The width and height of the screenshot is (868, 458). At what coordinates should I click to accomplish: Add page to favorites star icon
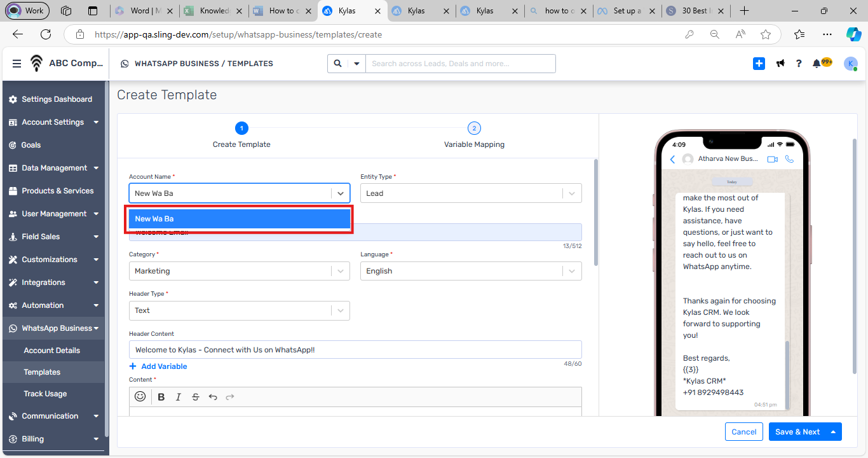point(766,34)
